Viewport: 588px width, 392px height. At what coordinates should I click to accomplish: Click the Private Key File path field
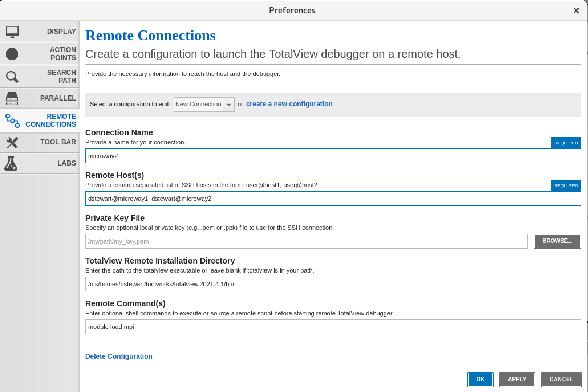(x=306, y=241)
